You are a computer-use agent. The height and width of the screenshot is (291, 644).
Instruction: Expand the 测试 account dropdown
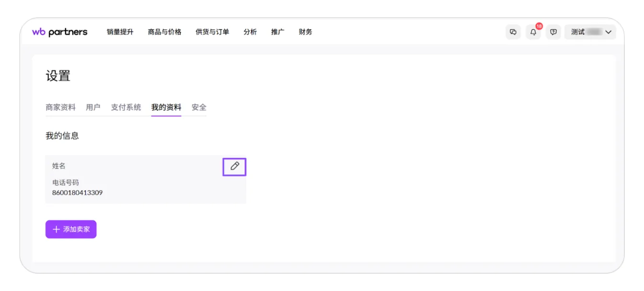590,32
